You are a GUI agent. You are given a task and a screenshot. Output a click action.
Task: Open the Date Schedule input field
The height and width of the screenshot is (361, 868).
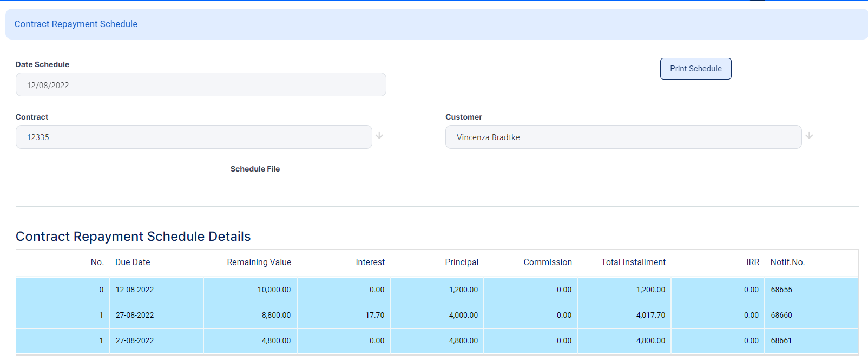pos(200,85)
